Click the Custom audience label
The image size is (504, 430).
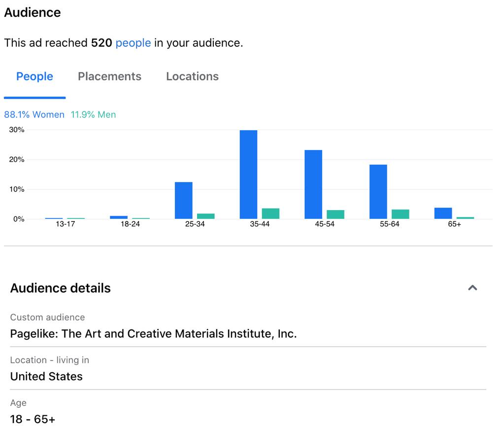pyautogui.click(x=48, y=318)
